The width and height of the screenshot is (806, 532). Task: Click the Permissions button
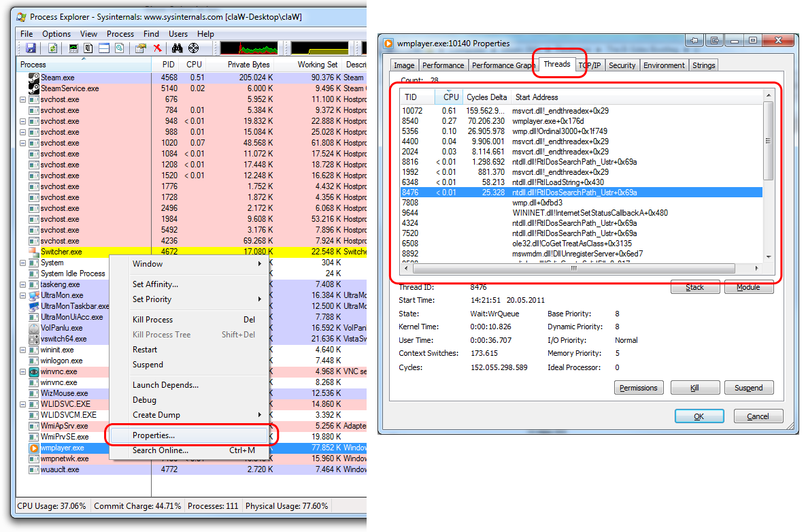click(639, 388)
